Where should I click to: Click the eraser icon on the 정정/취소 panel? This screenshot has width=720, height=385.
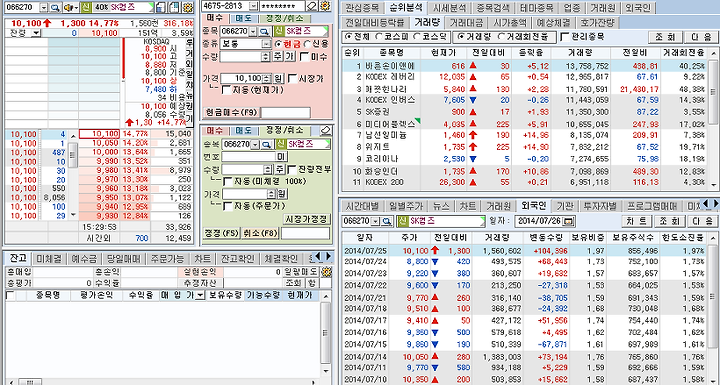click(x=325, y=130)
